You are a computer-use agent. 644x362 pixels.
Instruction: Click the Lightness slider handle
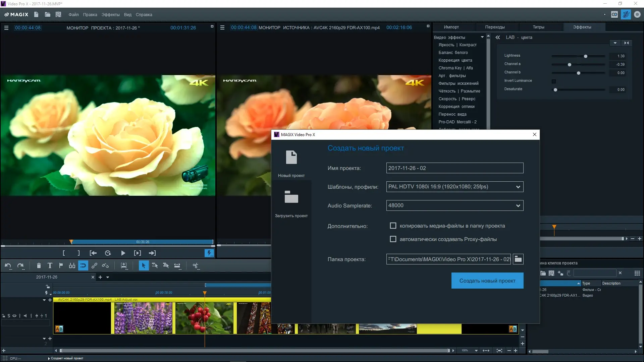(x=586, y=56)
